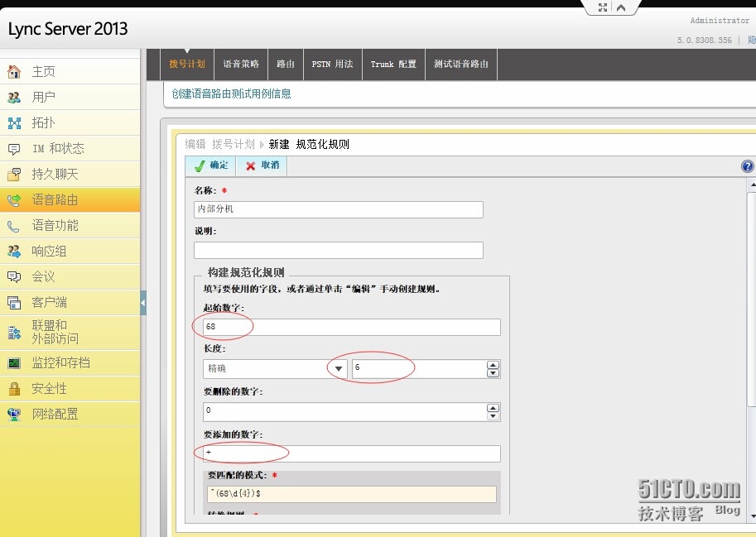
Task: Click the 起始数字 field with 68
Action: [x=352, y=327]
